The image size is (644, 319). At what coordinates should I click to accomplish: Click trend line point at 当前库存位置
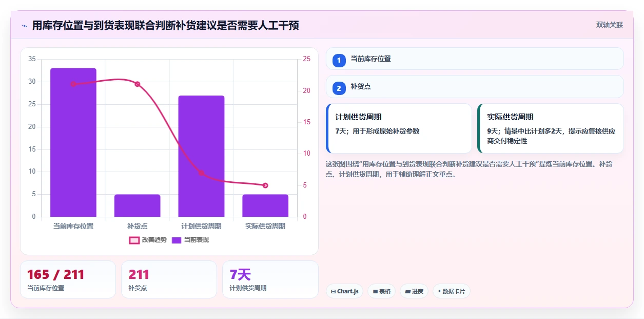coord(73,84)
